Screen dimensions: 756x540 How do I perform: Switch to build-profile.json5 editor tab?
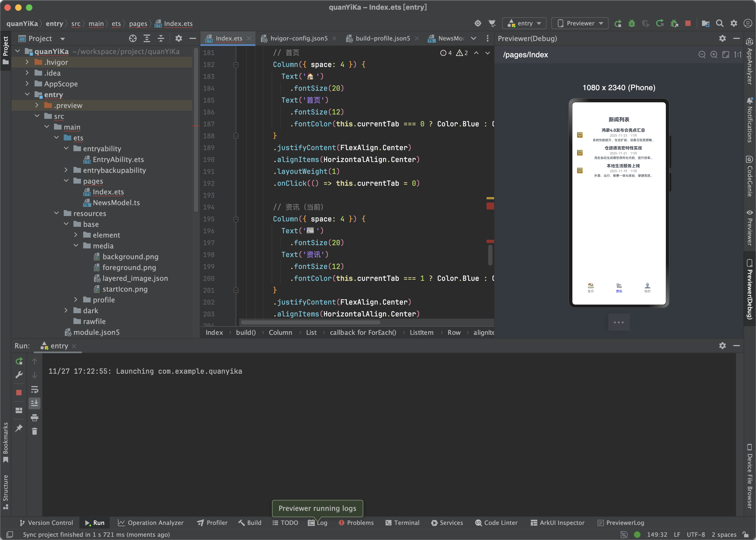click(x=382, y=39)
